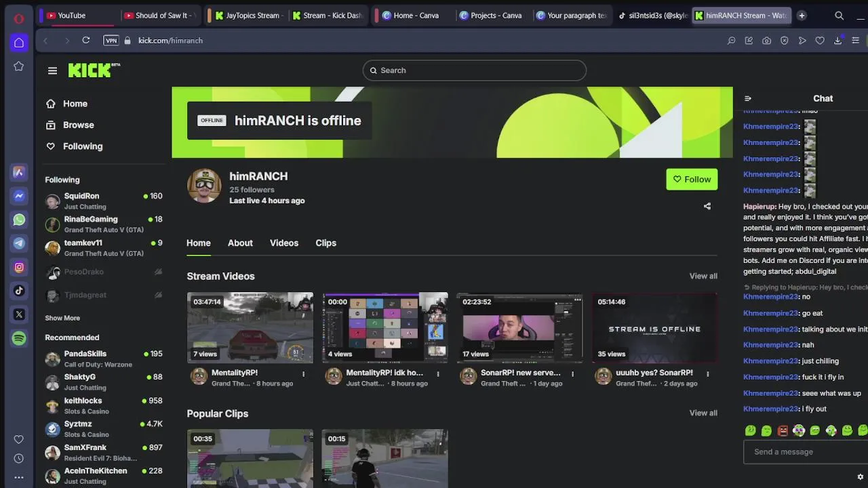Open Opera sidebar heart pinboards icon
Screen dimensions: 868x488
[18, 439]
